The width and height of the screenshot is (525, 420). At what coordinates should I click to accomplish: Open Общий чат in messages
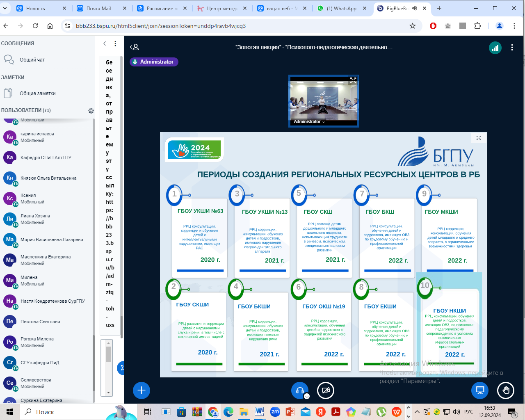[x=32, y=60]
